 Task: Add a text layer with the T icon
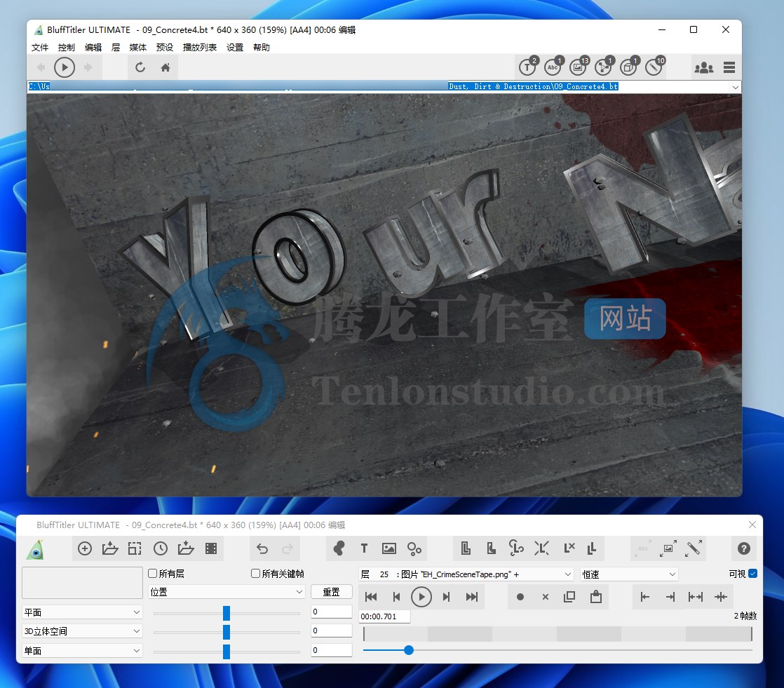point(364,548)
